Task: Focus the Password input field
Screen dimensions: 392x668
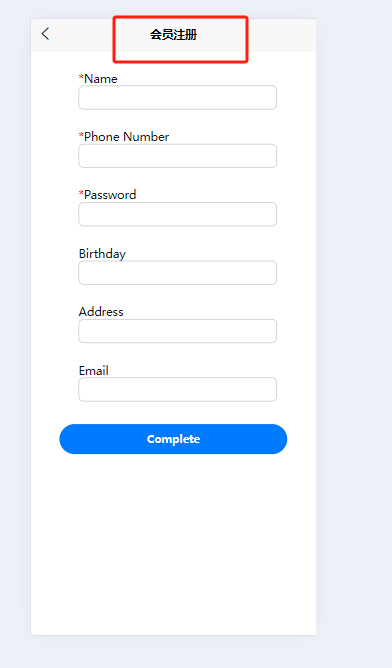Action: click(x=178, y=214)
